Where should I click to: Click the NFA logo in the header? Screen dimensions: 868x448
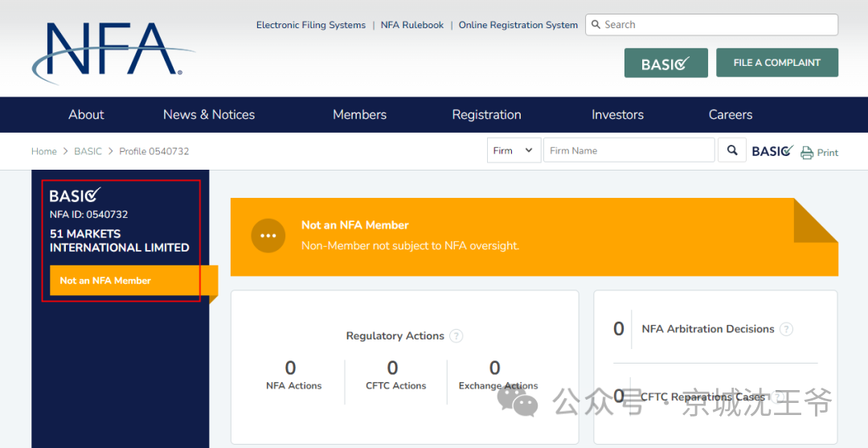113,52
